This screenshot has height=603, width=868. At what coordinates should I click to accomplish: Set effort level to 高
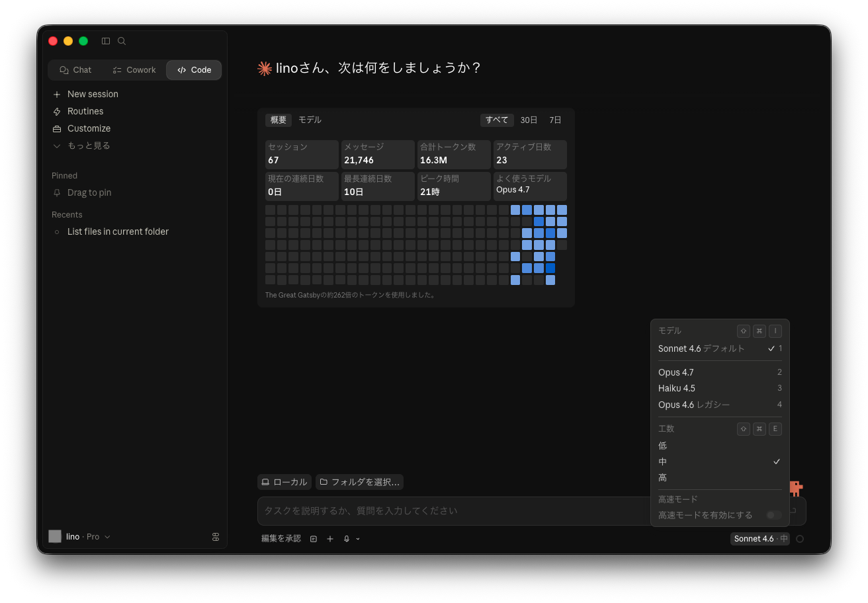coord(720,477)
